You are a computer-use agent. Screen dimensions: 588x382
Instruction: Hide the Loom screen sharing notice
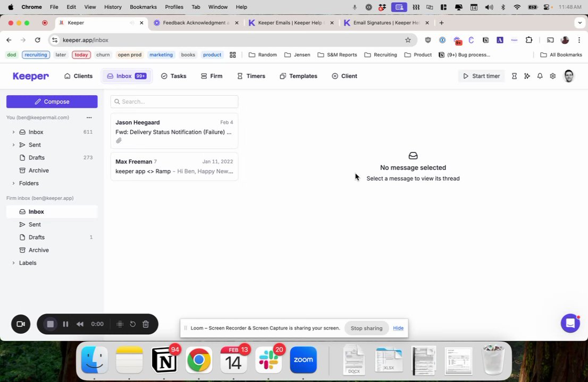(x=398, y=328)
